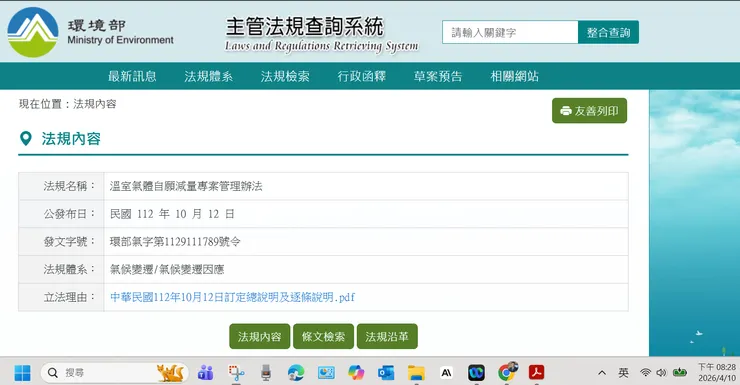Screen dimensions: 740x385
Task: Click the 法規體系 row label in table
Action: [x=69, y=270]
